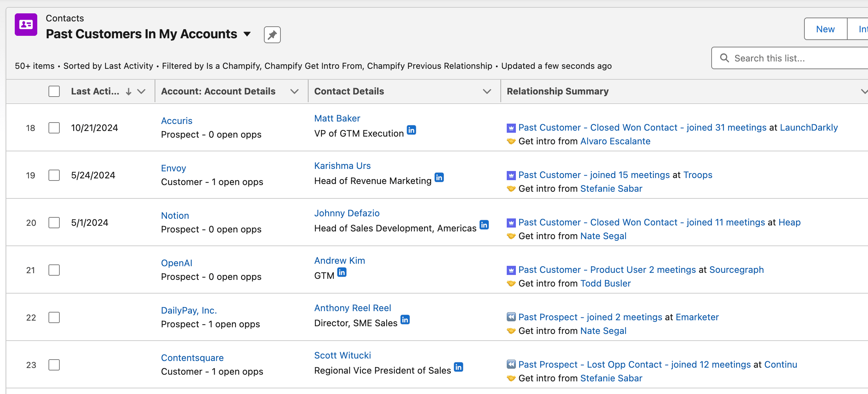868x394 pixels.
Task: Open the Heap company link
Action: click(790, 222)
